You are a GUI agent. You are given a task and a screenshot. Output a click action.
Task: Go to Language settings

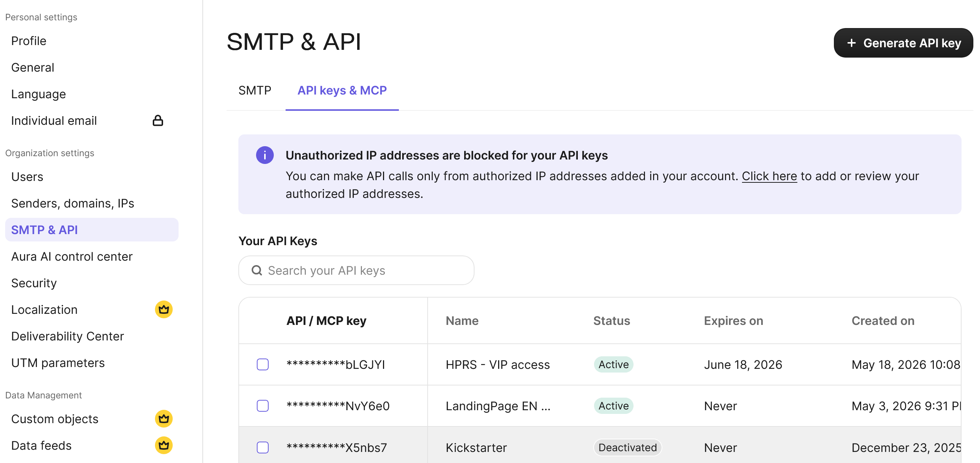click(38, 94)
